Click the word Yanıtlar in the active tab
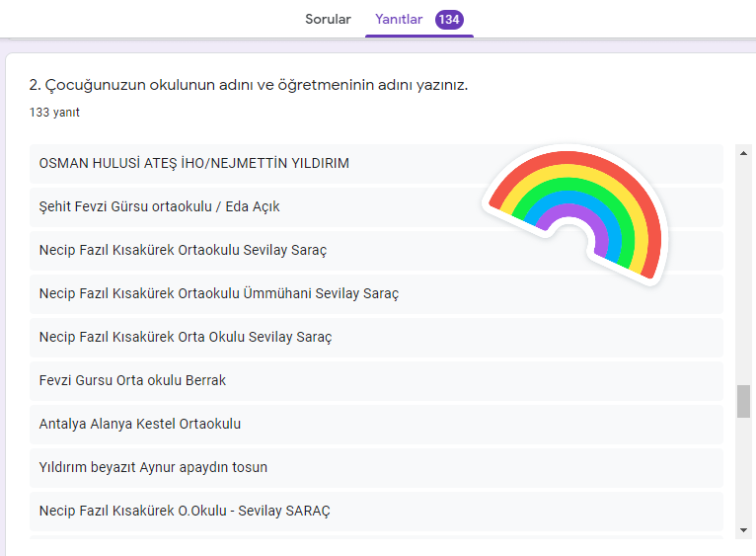Viewport: 756px width, 556px height. (x=399, y=19)
